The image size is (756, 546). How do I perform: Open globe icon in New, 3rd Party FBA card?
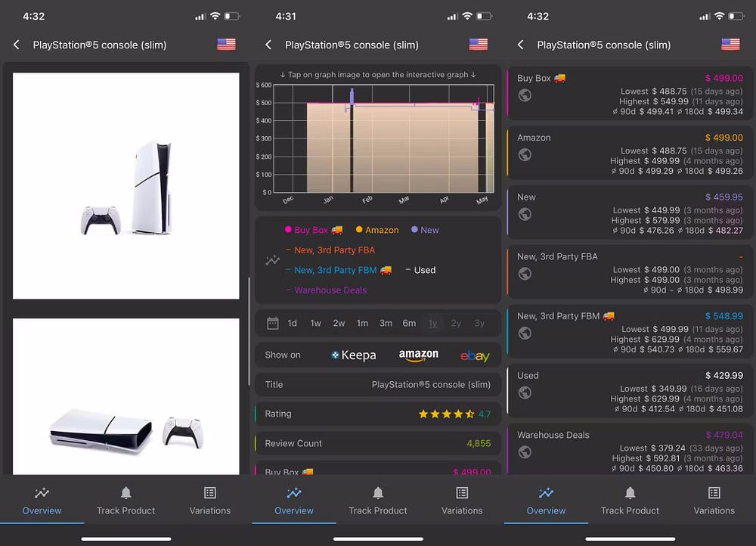(525, 274)
